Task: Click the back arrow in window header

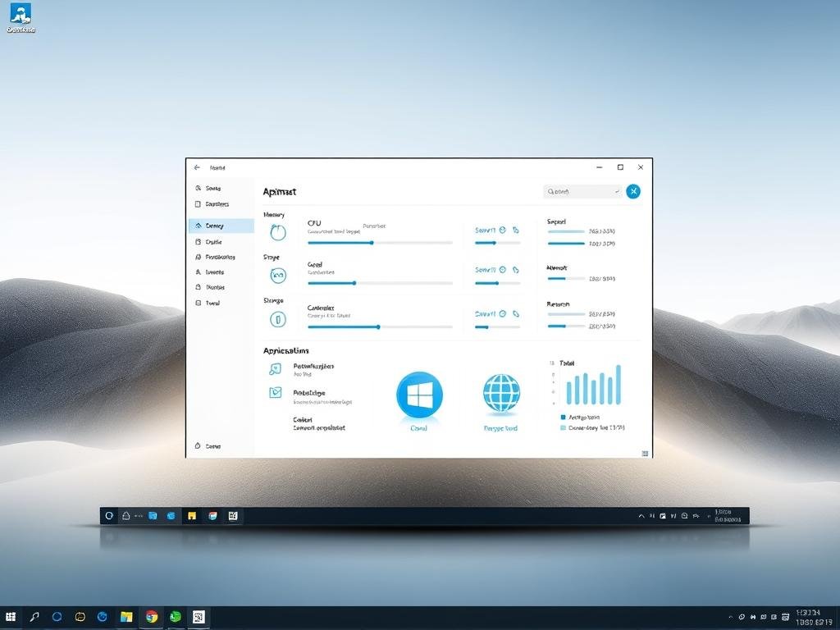Action: [197, 167]
